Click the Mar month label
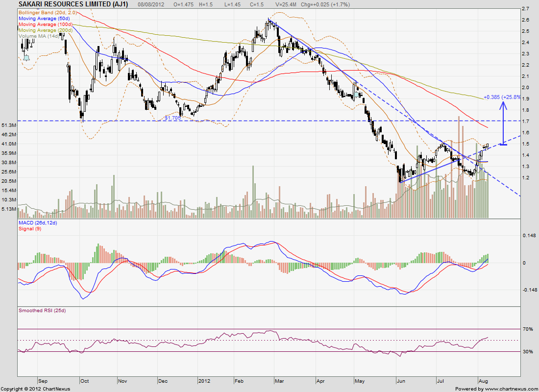The width and height of the screenshot is (539, 392). 279,381
